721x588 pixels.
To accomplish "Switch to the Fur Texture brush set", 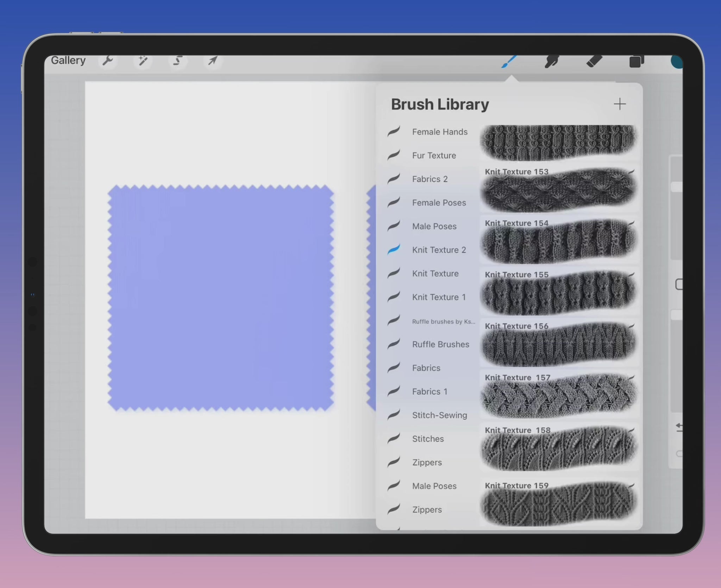I will click(434, 155).
